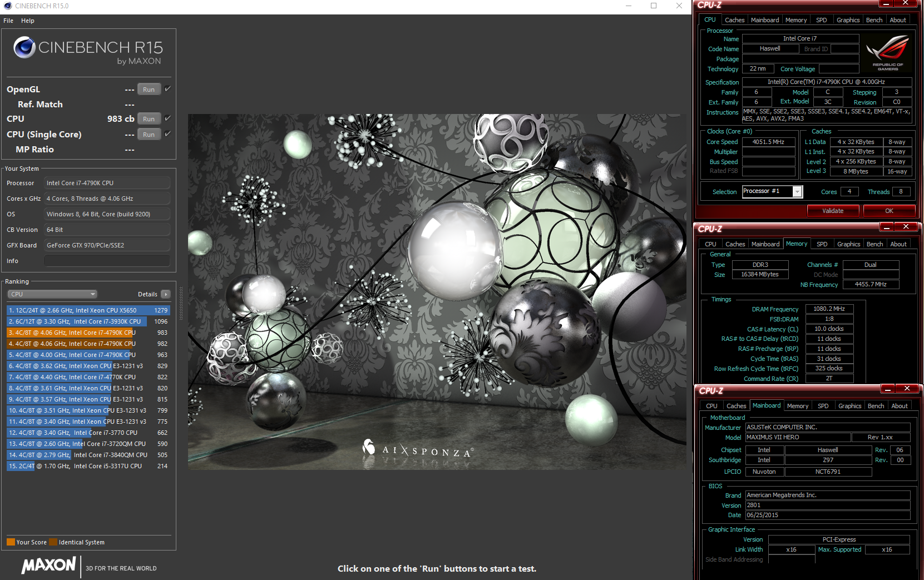Open the CPU ranking type dropdown
Viewport: 924px width, 580px height.
(52, 294)
